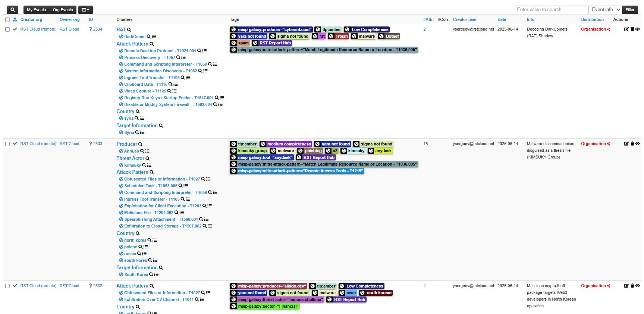
Task: Click the 'kimsuky group' tag
Action: click(x=252, y=151)
